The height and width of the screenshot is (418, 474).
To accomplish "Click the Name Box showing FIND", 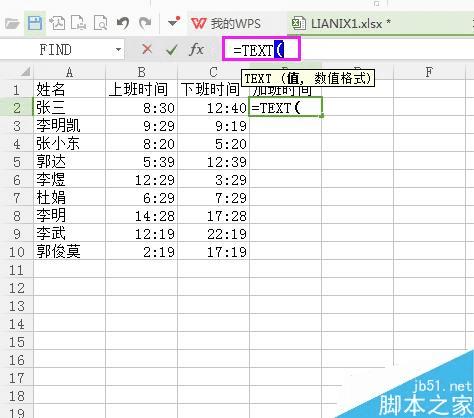I will point(56,50).
